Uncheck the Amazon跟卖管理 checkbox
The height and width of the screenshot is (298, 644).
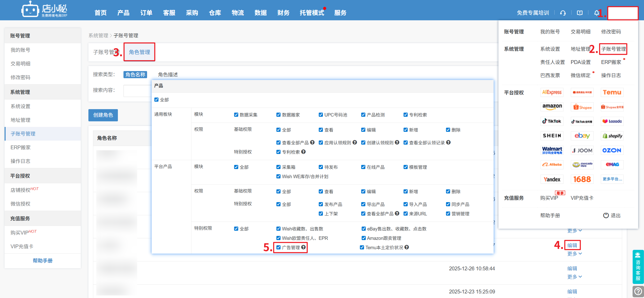coord(364,238)
